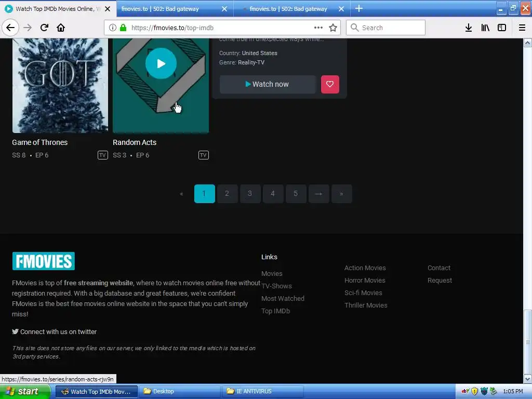This screenshot has width=532, height=399.
Task: Click the browser Search input field
Action: click(385, 28)
